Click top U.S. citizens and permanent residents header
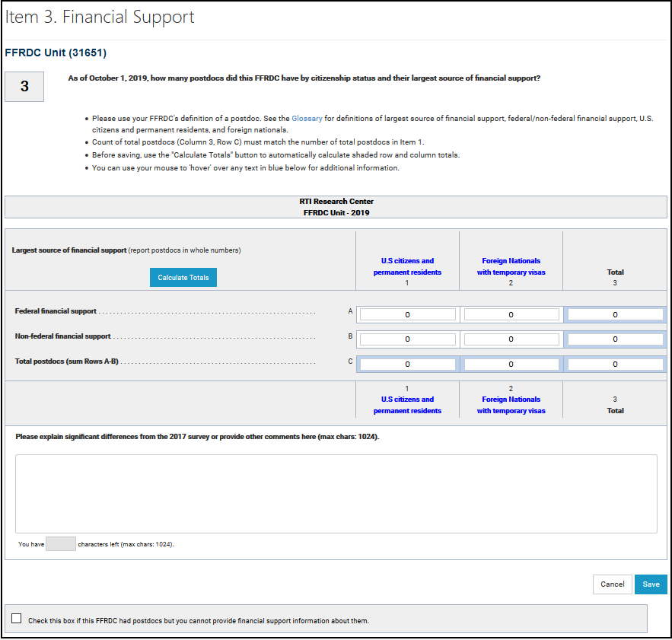This screenshot has height=640, width=672. tap(407, 266)
